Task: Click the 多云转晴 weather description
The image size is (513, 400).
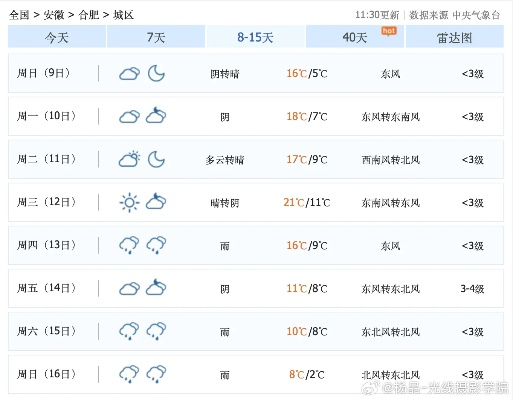Action: pyautogui.click(x=225, y=160)
